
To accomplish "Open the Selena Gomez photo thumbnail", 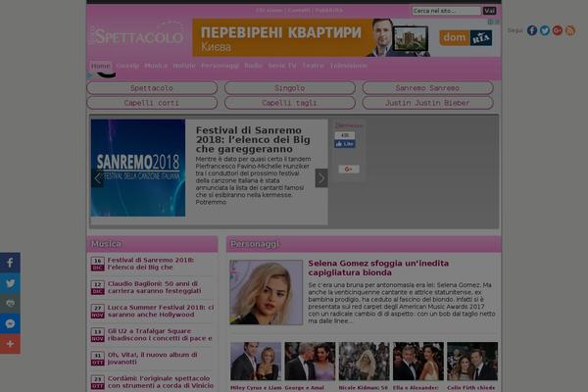I will click(267, 292).
